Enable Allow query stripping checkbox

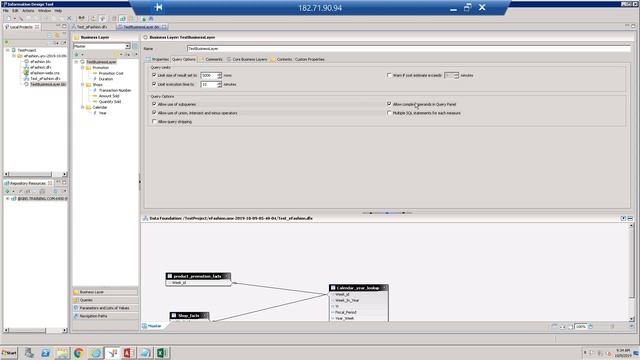coord(154,122)
